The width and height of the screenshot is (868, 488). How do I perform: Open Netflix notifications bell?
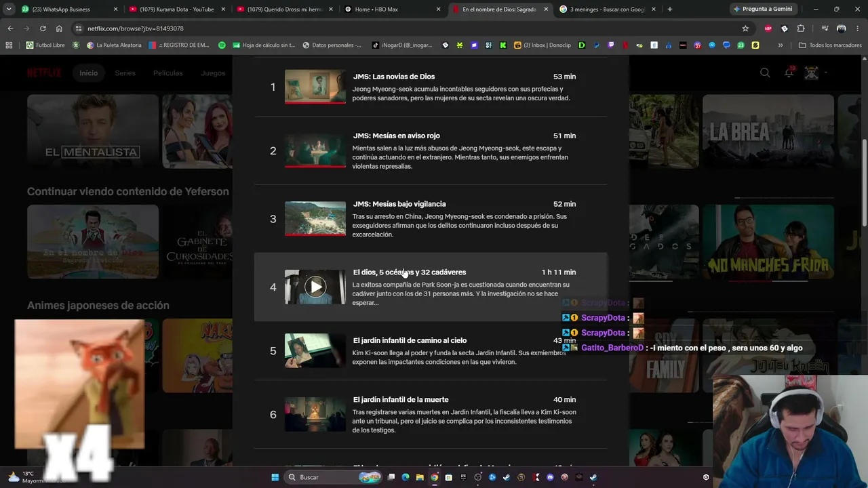tap(789, 73)
